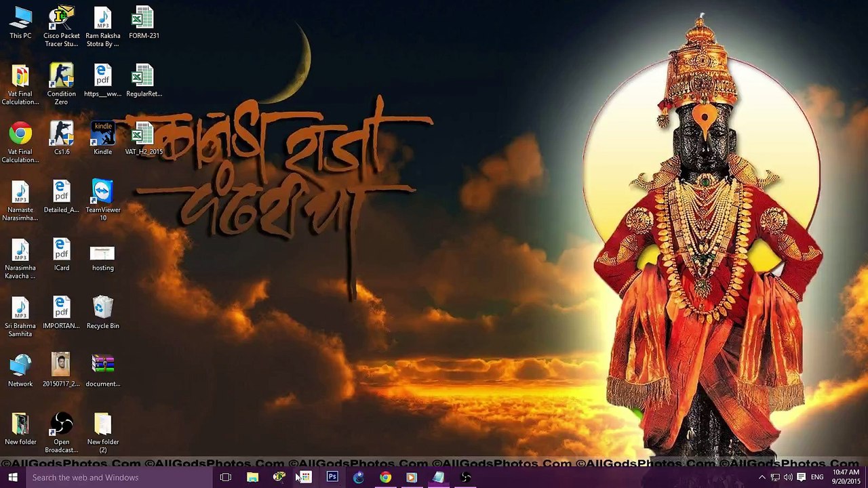Click the ENG language indicator
The image size is (868, 488).
817,477
